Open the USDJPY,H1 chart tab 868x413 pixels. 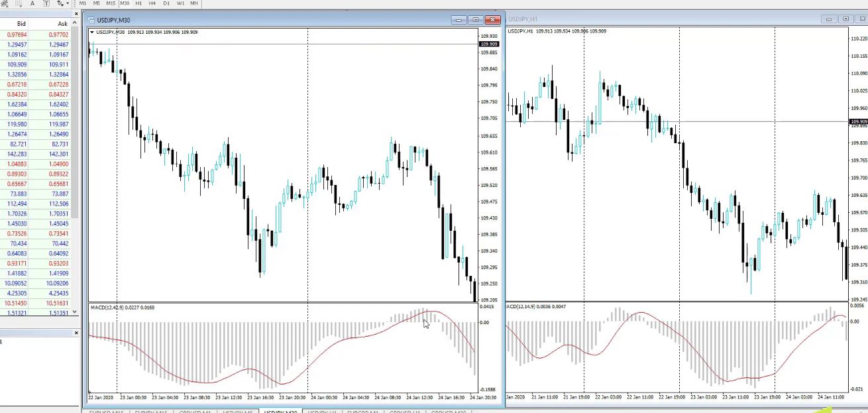[323, 412]
